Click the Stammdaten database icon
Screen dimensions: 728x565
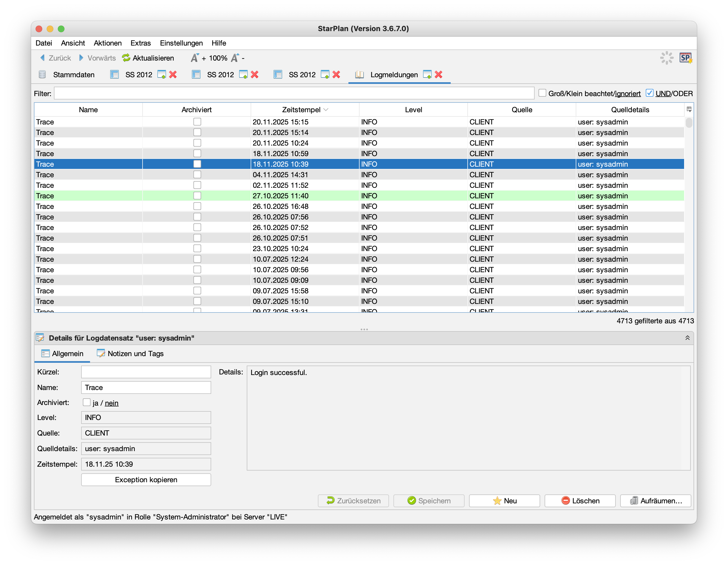click(x=42, y=75)
